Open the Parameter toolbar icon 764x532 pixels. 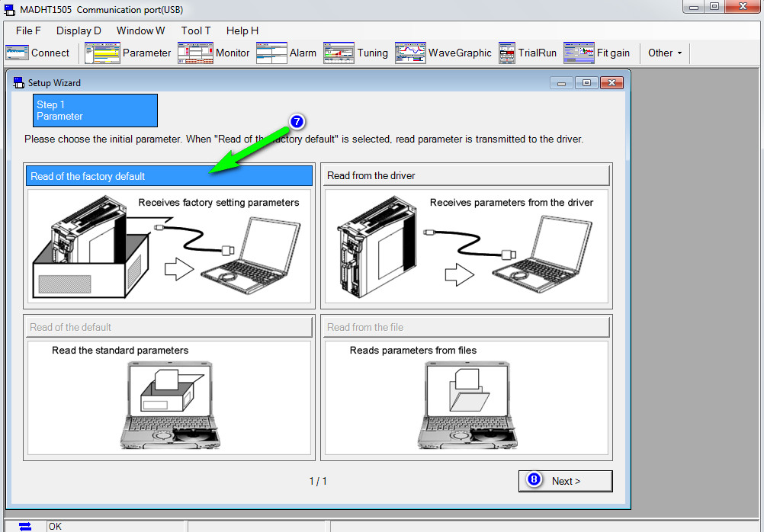(x=102, y=53)
